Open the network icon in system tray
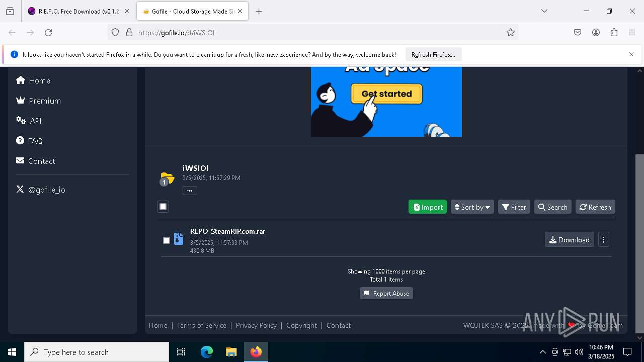Image resolution: width=644 pixels, height=362 pixels. click(567, 352)
